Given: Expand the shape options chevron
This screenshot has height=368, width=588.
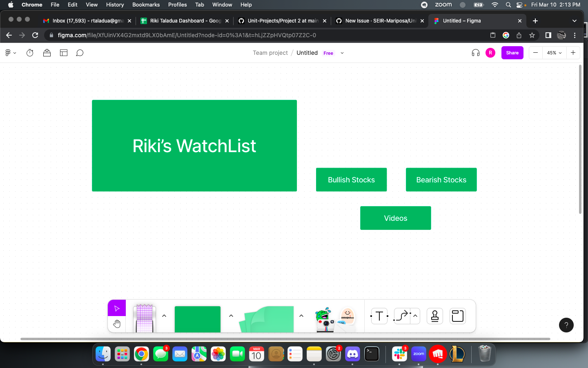Looking at the screenshot, I should pos(231,316).
